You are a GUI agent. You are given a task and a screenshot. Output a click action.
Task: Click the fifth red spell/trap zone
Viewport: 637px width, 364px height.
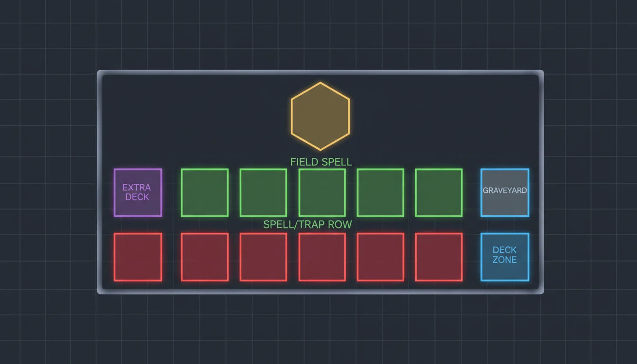380,256
